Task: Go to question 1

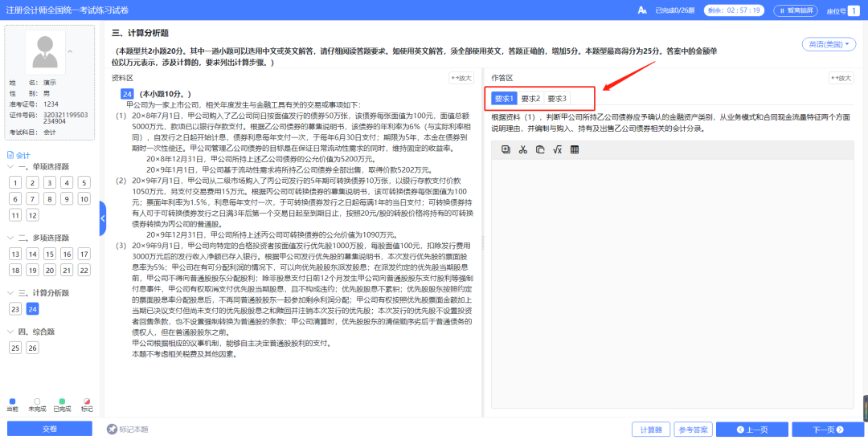Action: click(15, 183)
